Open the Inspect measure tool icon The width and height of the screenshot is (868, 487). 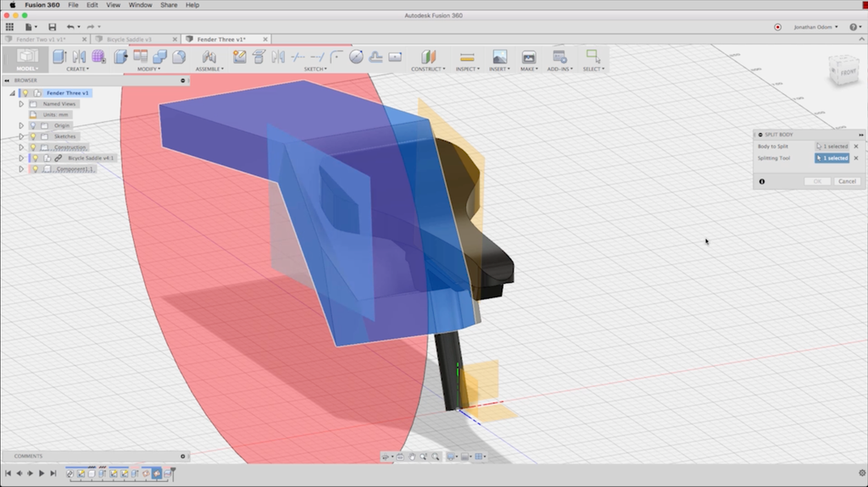(467, 57)
